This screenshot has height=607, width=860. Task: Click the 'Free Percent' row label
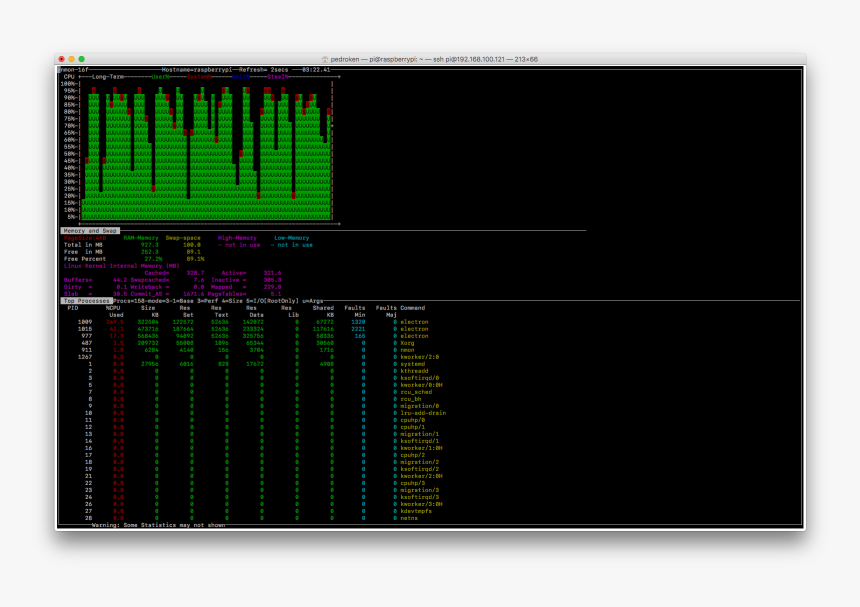84,259
